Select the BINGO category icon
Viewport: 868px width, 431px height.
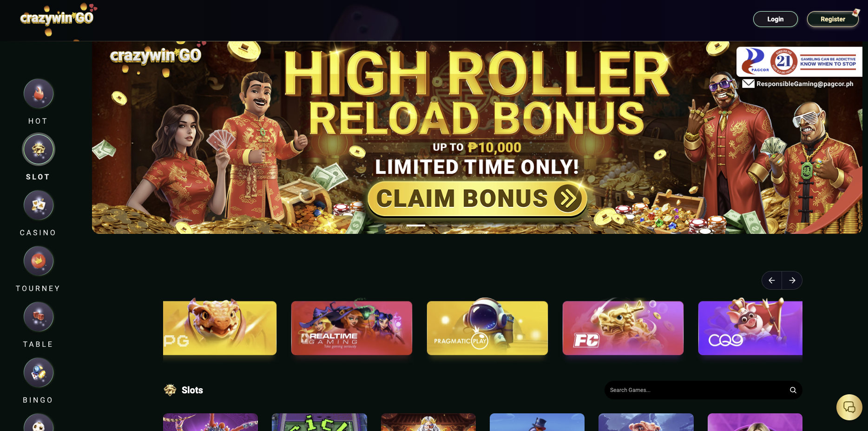(x=39, y=372)
